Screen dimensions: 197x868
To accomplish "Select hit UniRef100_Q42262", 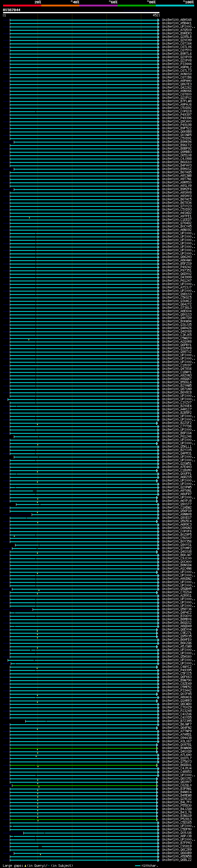I will click(x=177, y=88).
